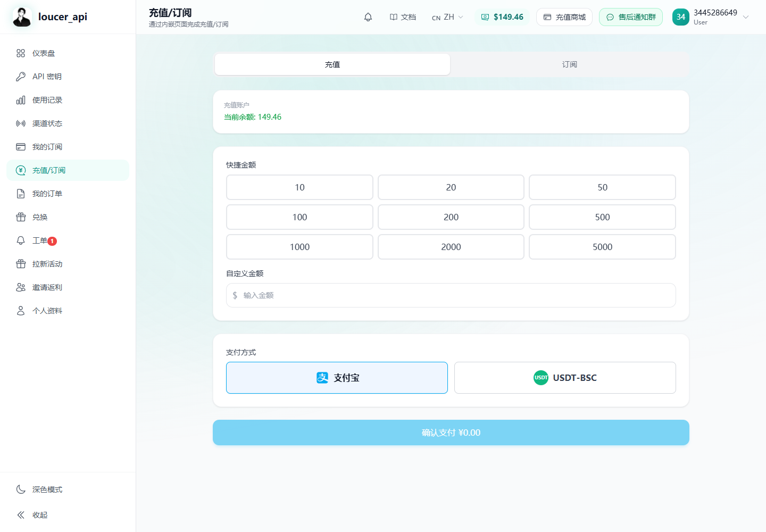Click the double-chevron 收起 collapse icon
766x532 pixels.
[21, 515]
